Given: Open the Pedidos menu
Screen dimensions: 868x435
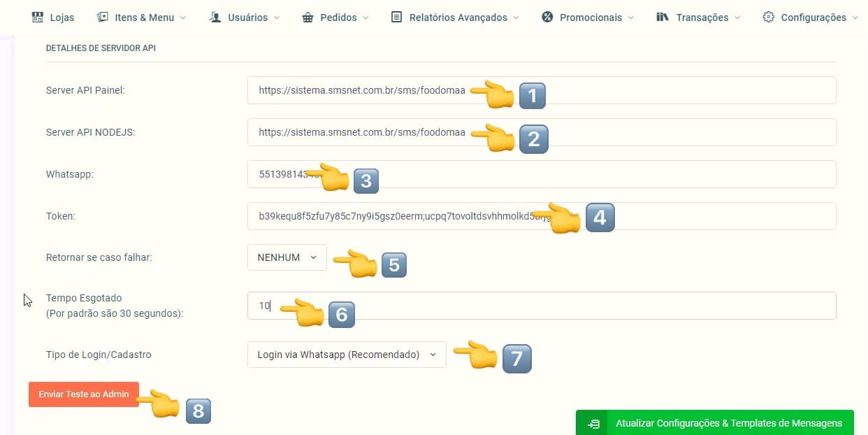Looking at the screenshot, I should 339,17.
